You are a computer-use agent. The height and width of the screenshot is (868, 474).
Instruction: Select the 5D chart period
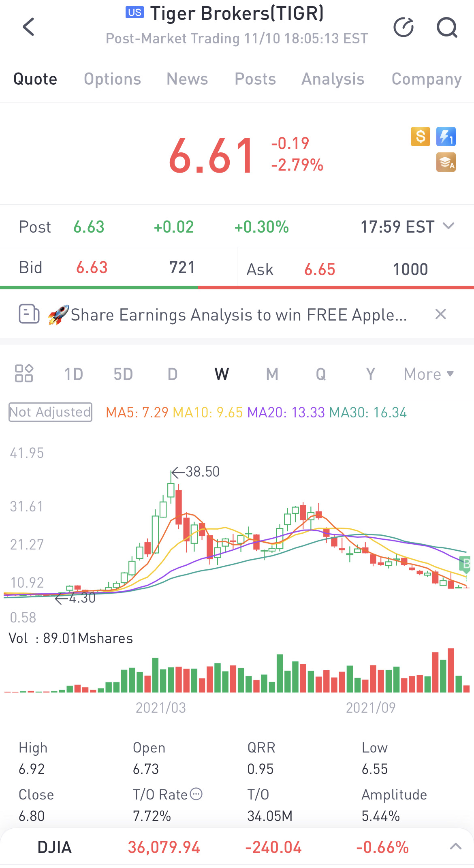[123, 374]
